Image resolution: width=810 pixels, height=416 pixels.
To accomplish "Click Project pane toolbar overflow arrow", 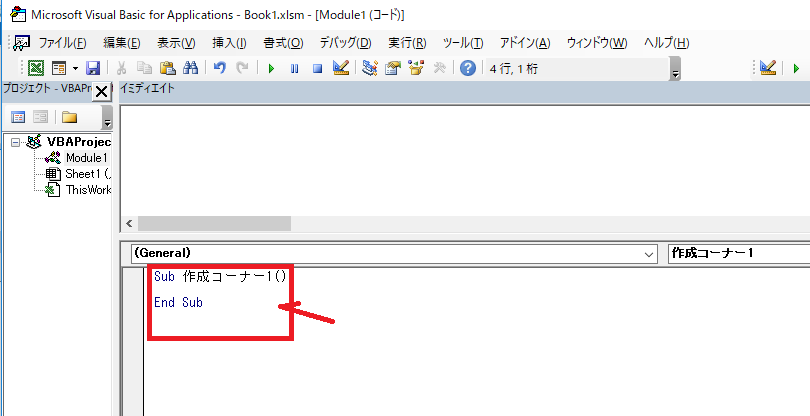I will click(107, 118).
